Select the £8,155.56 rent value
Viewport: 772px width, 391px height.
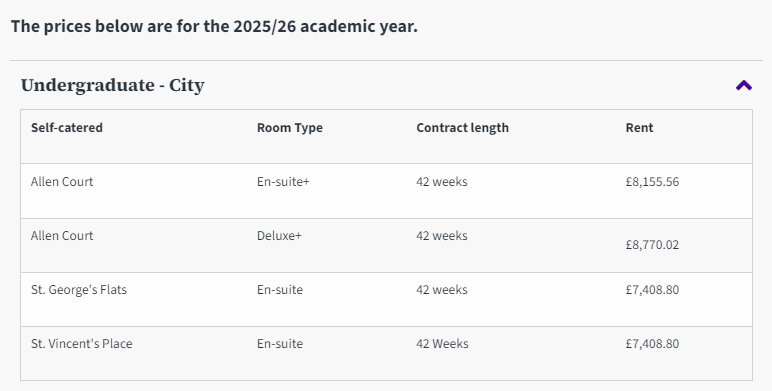tap(652, 182)
